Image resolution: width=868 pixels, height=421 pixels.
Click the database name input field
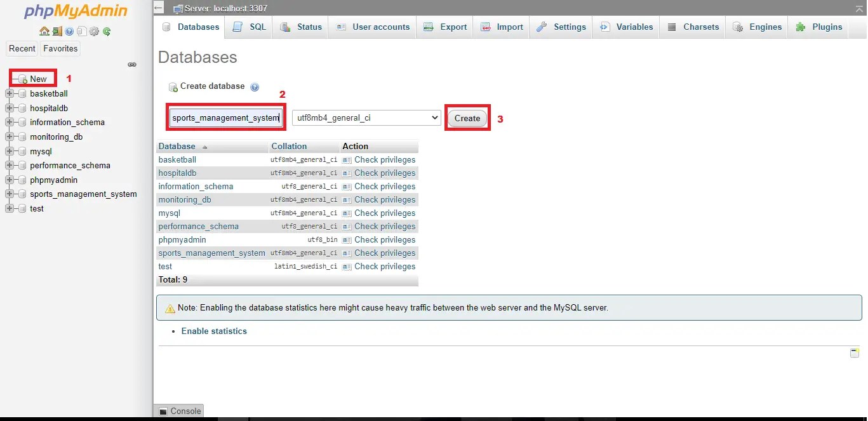(x=225, y=117)
